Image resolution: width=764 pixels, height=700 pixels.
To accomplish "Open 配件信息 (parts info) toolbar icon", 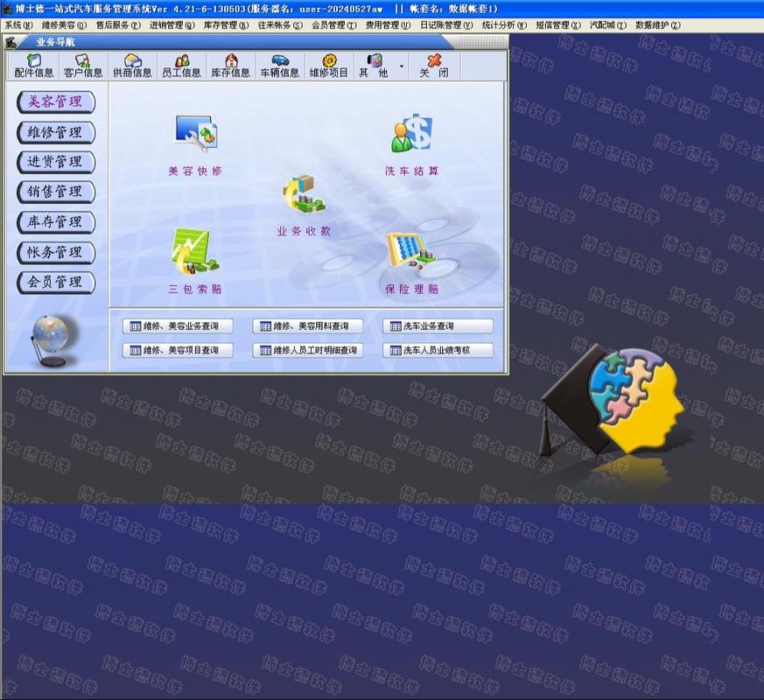I will tap(34, 66).
